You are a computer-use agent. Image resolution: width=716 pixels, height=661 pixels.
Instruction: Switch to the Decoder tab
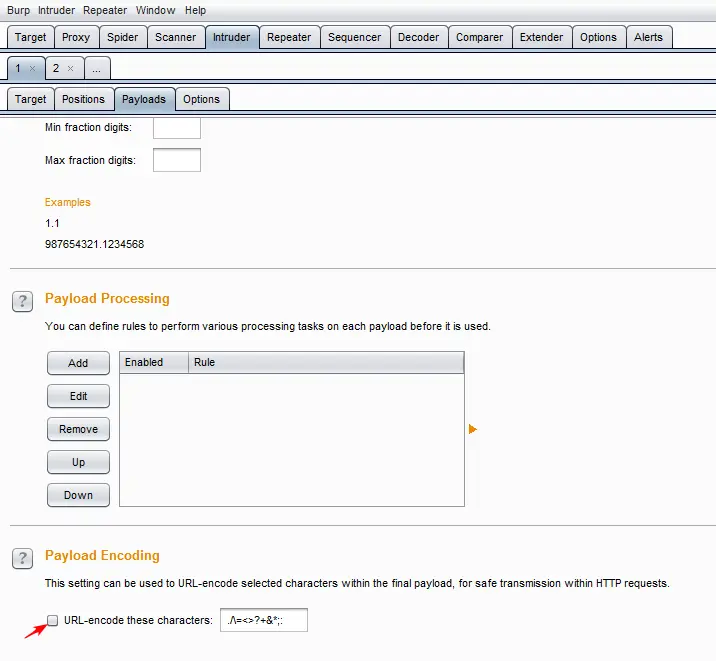tap(418, 37)
